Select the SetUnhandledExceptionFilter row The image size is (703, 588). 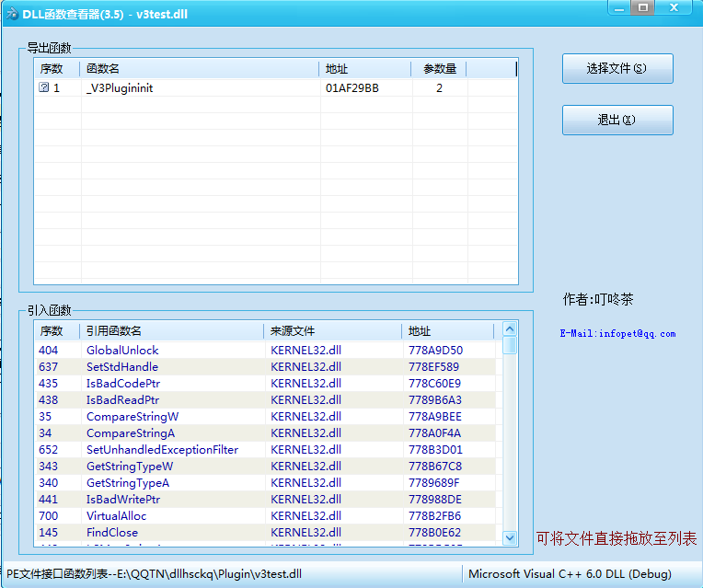click(162, 450)
